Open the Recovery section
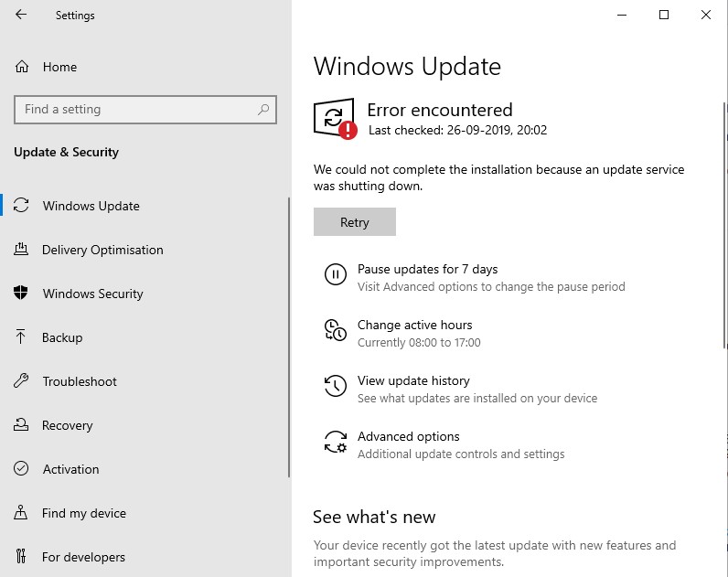The width and height of the screenshot is (728, 577). pyautogui.click(x=68, y=425)
